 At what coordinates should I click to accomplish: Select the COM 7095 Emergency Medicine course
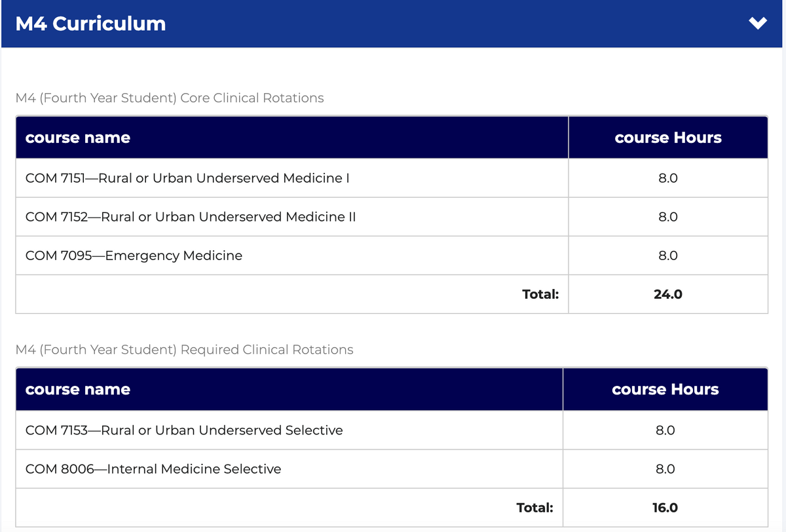pyautogui.click(x=134, y=256)
